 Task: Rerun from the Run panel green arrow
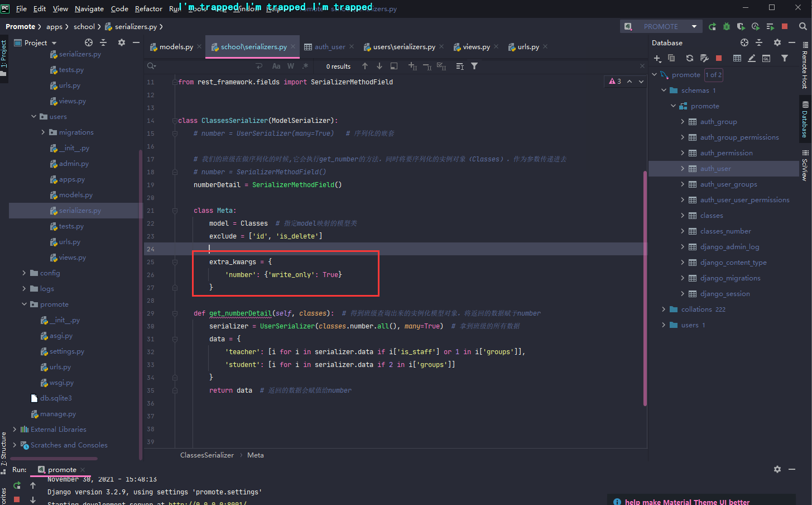coord(17,485)
